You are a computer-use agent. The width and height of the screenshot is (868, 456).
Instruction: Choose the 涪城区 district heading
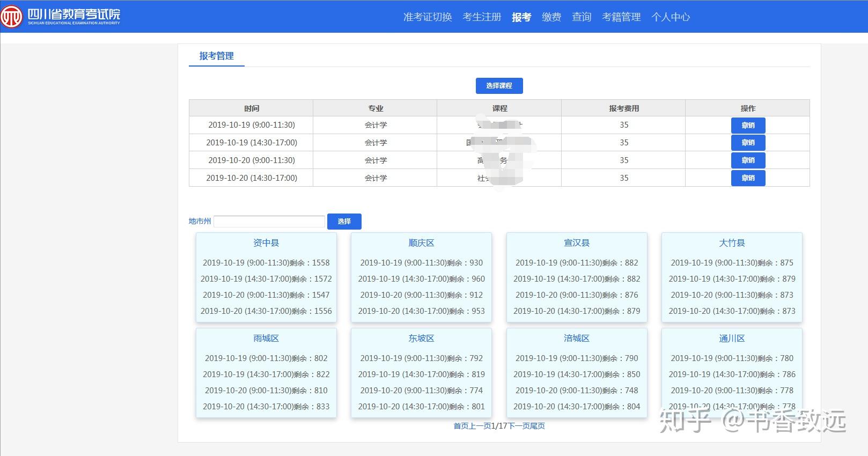click(x=577, y=339)
